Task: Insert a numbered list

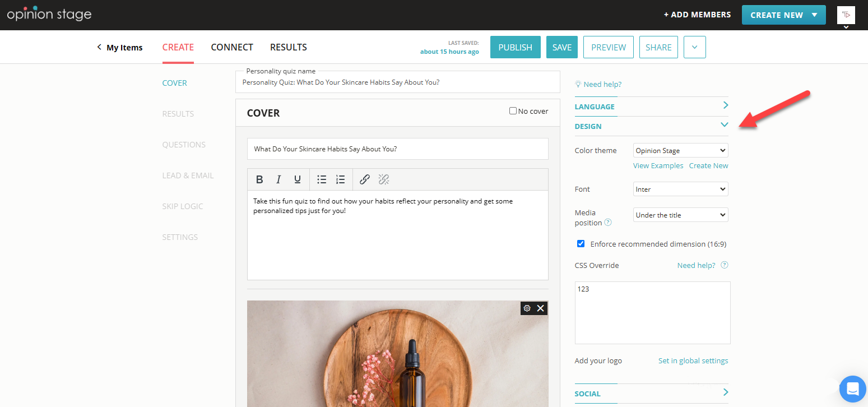Action: (340, 179)
